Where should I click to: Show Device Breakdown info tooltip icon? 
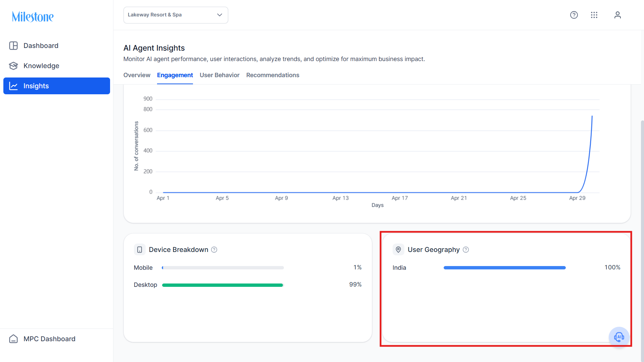click(214, 250)
